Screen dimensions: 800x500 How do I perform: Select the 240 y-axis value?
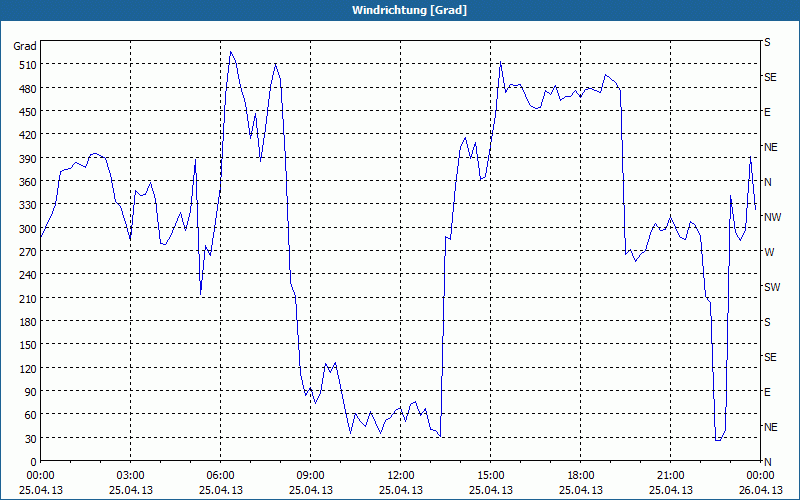tap(28, 276)
